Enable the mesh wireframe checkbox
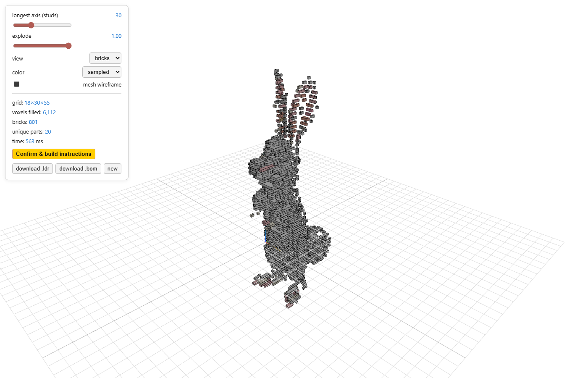 click(x=17, y=84)
